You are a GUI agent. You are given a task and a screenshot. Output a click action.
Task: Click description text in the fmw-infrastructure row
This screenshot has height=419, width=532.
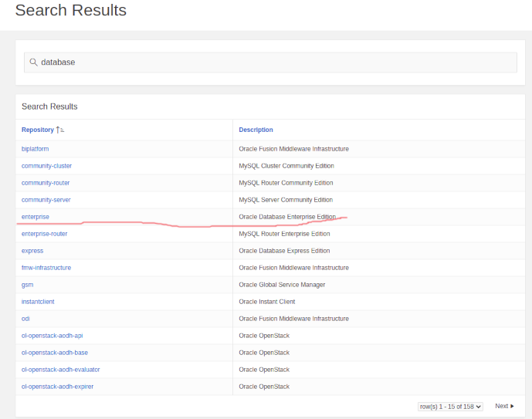click(x=294, y=268)
